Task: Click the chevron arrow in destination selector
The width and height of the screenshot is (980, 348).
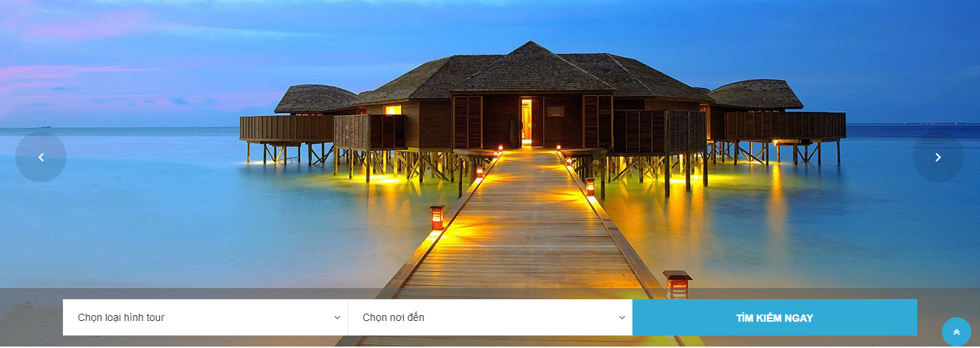Action: (x=622, y=317)
